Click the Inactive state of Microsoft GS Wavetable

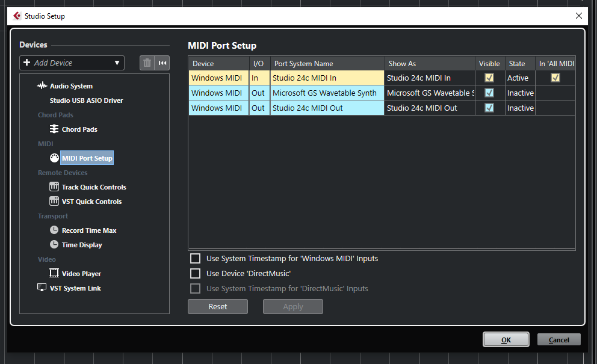(520, 93)
